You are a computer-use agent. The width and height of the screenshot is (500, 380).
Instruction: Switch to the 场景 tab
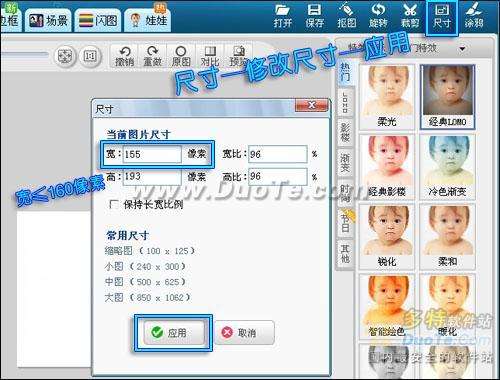(49, 21)
